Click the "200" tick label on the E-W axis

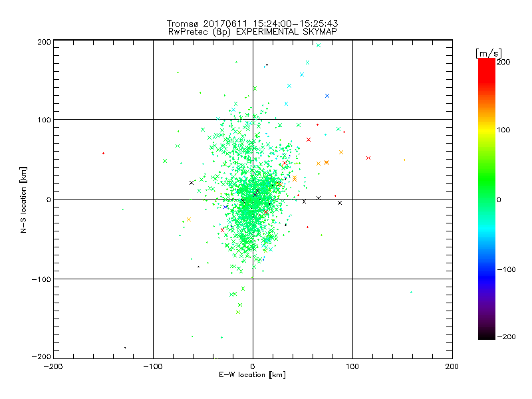point(452,366)
